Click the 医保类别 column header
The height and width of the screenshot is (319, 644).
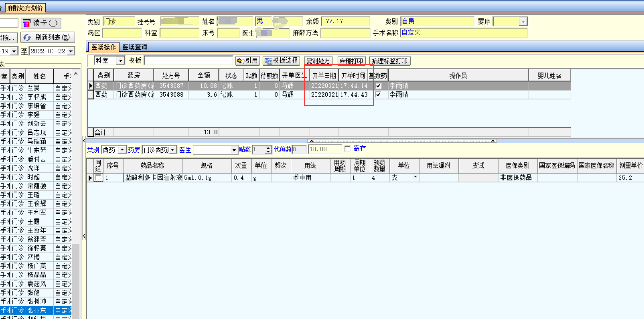518,166
